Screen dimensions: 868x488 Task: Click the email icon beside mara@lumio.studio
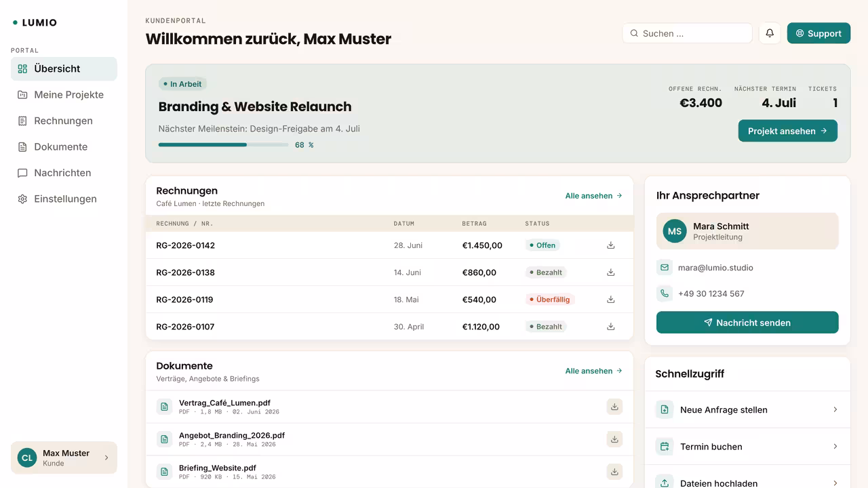pos(664,268)
